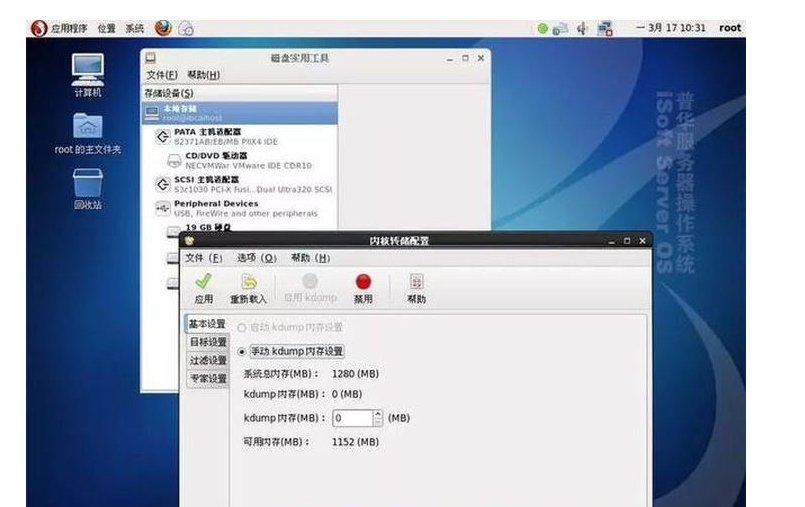Screen dimensions: 805x507
Task: Increase kdump memory with the up arrow
Action: 378,414
